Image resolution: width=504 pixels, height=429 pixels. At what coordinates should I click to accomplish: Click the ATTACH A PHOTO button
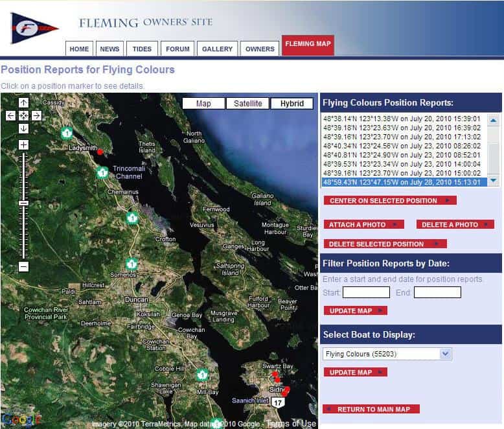363,224
